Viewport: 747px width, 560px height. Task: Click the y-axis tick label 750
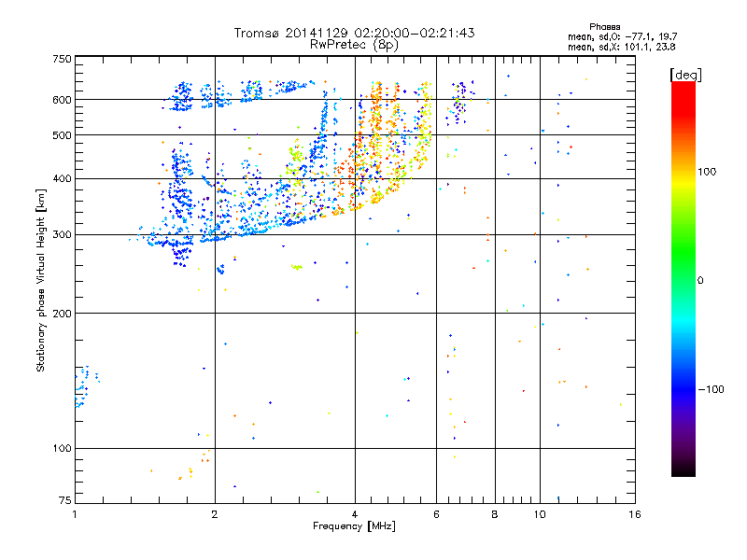[x=61, y=59]
